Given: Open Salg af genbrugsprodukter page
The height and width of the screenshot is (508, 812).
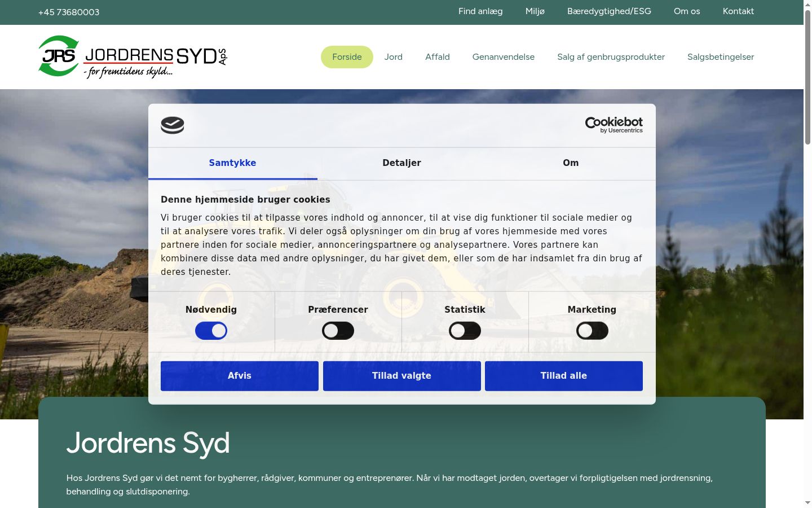Looking at the screenshot, I should pos(611,57).
